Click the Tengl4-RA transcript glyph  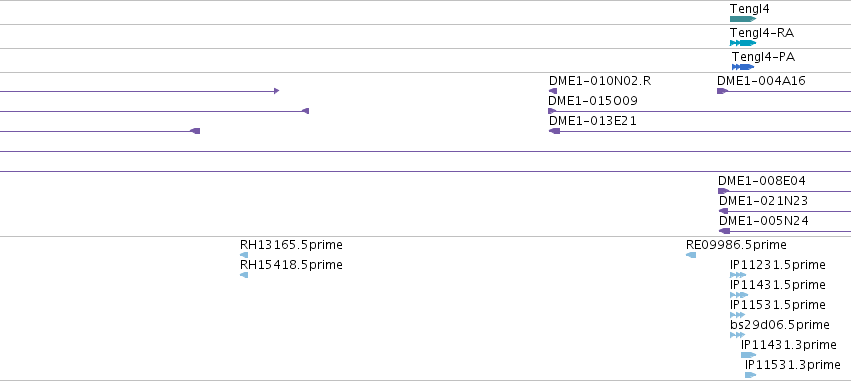point(743,43)
